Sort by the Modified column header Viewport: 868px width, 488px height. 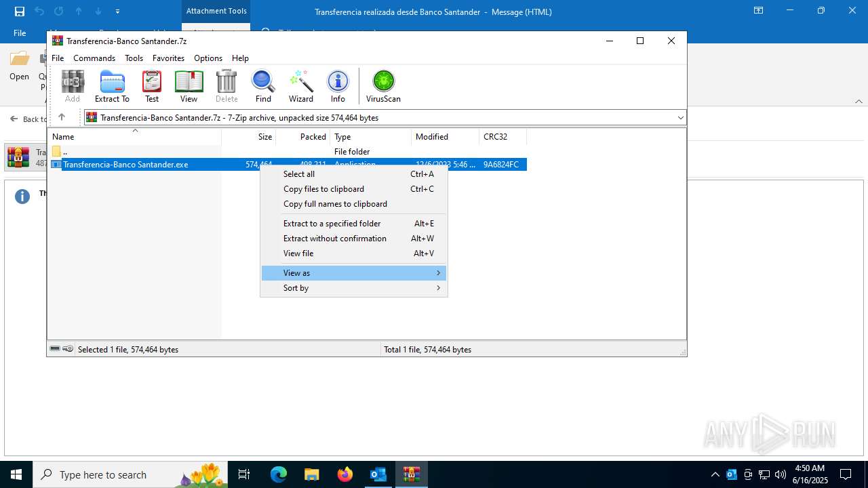(446, 136)
